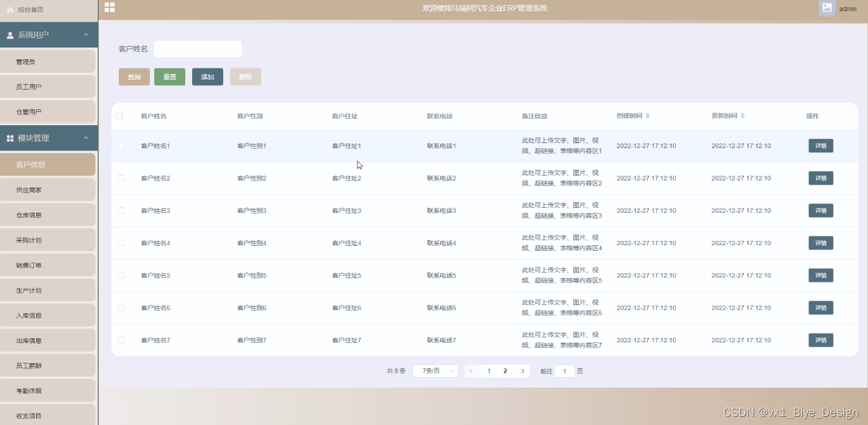Viewport: 868px width, 425px height.
Task: Open 员工用户 menu item
Action: [x=48, y=86]
